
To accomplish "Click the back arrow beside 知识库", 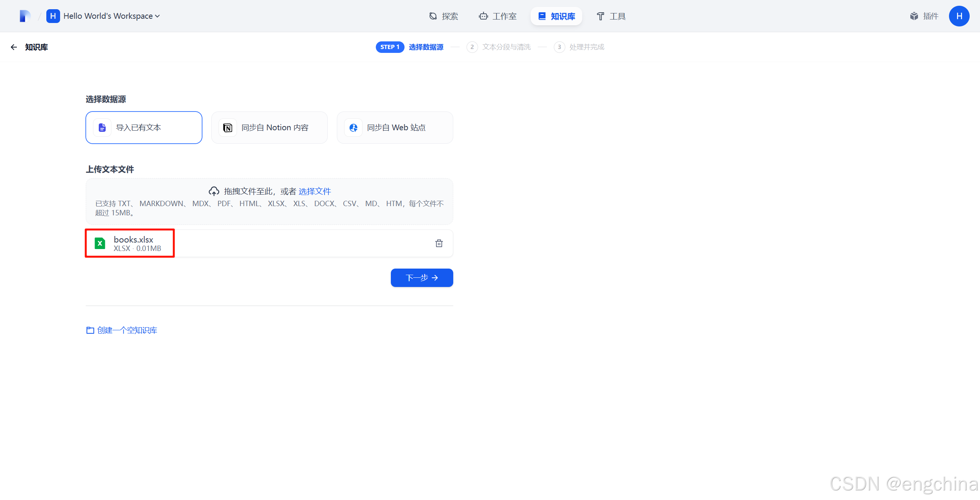I will (14, 47).
